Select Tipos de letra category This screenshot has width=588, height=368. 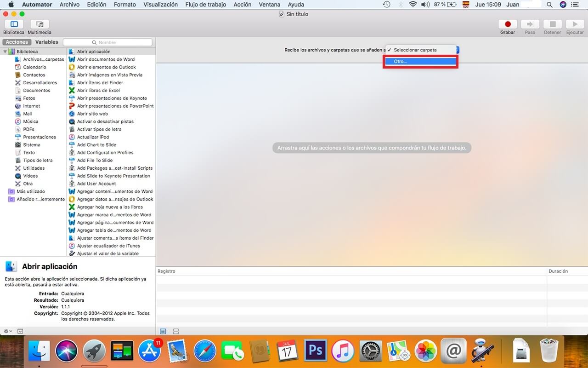[x=38, y=161]
